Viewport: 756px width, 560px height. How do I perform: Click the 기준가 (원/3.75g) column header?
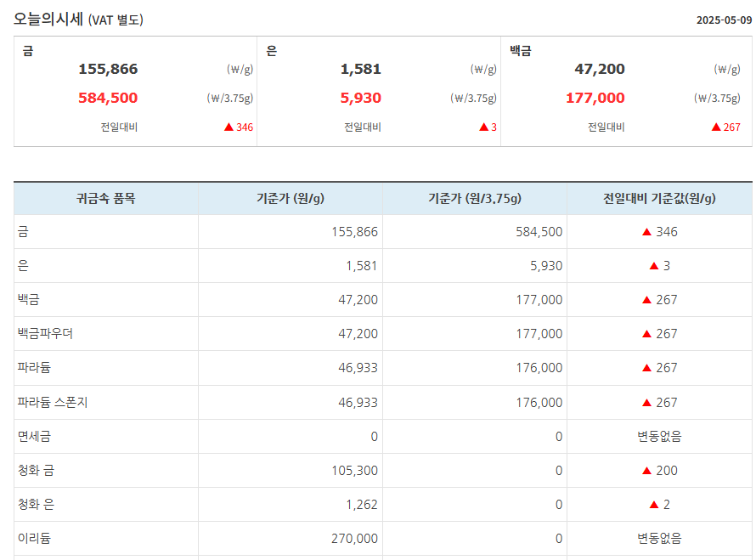tap(475, 198)
